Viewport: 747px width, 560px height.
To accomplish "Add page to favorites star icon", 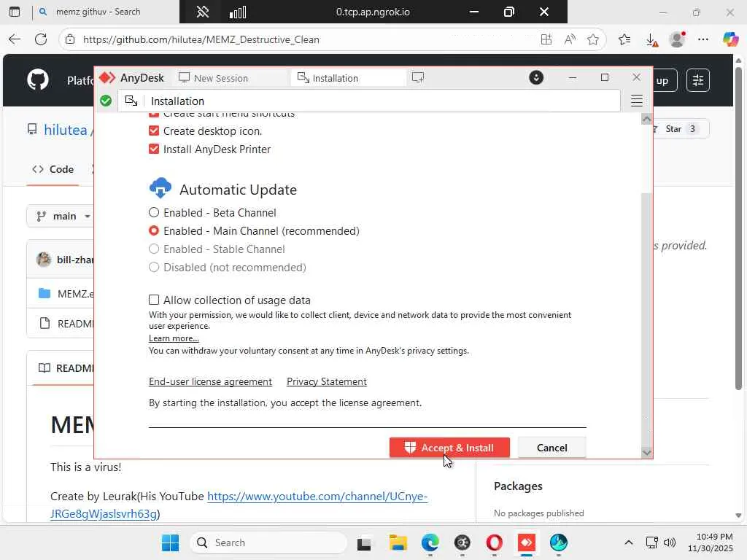I will point(592,39).
